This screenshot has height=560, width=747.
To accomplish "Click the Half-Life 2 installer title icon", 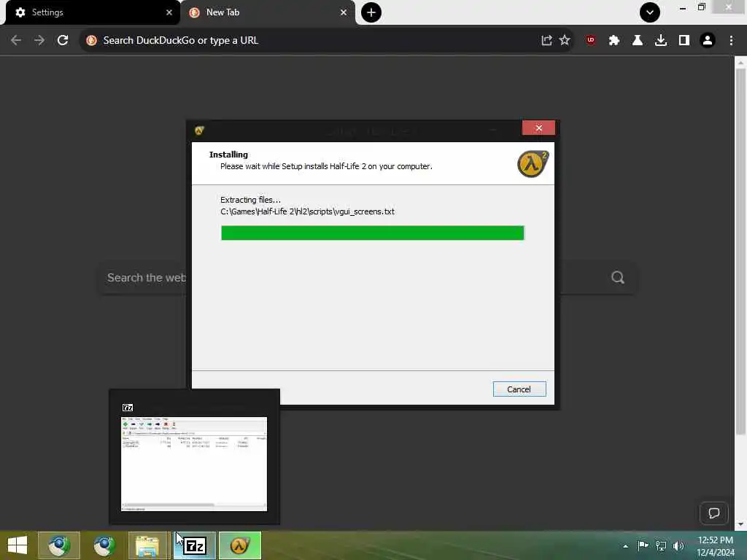I will point(199,130).
